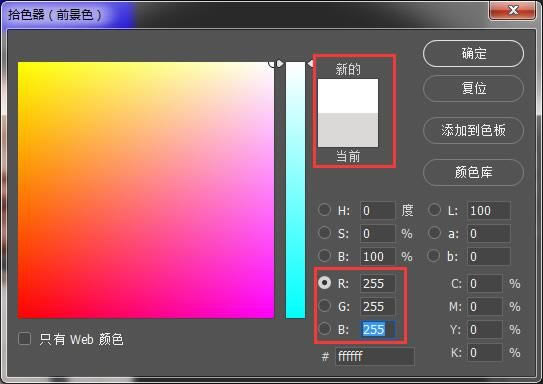This screenshot has height=384, width=543.
Task: Click the 复位 reset button
Action: point(473,88)
